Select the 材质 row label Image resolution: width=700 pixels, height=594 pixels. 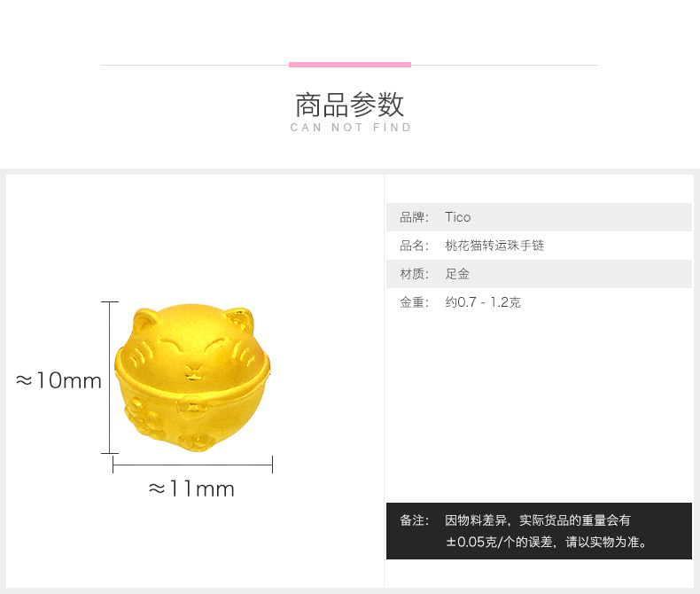pyautogui.click(x=414, y=274)
